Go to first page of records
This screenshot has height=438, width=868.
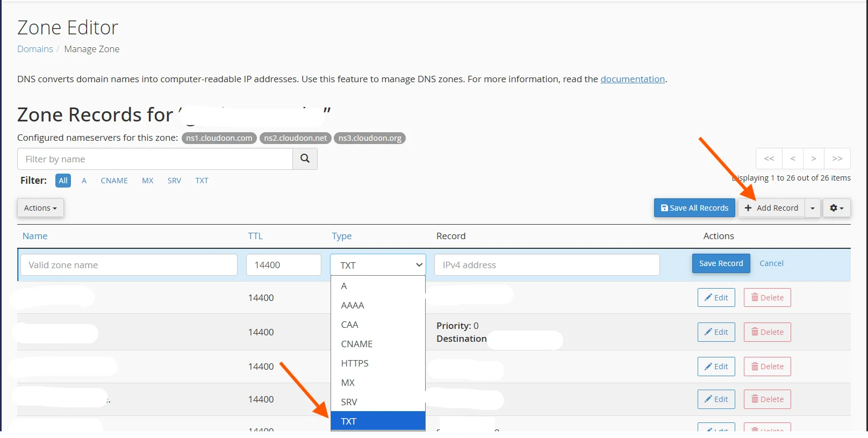click(769, 159)
